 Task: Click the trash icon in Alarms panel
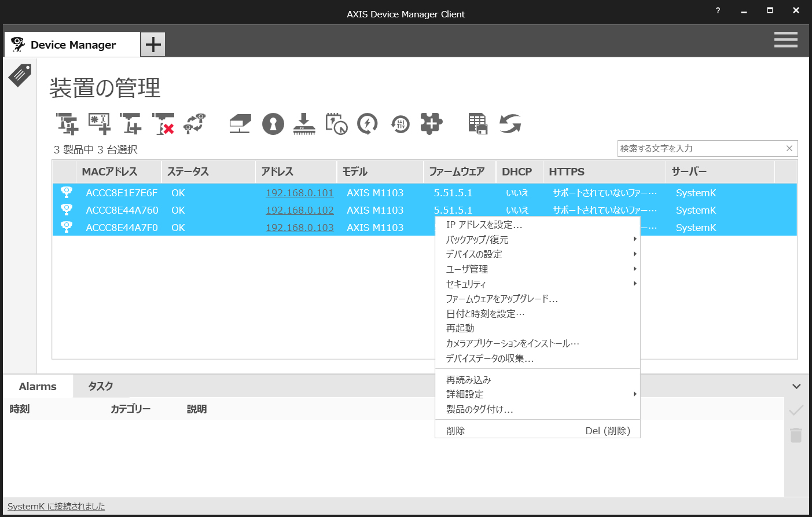(x=796, y=435)
